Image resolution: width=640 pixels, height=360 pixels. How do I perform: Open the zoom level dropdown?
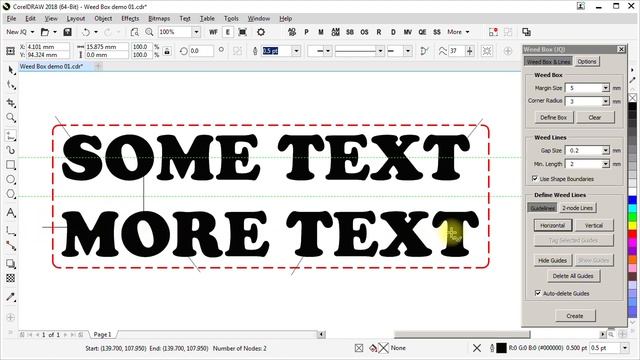tap(196, 32)
